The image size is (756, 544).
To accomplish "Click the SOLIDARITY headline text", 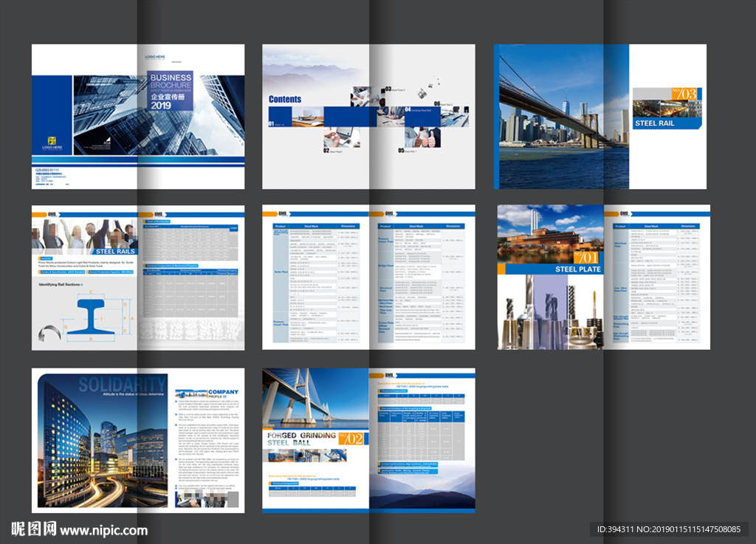I will [122, 385].
